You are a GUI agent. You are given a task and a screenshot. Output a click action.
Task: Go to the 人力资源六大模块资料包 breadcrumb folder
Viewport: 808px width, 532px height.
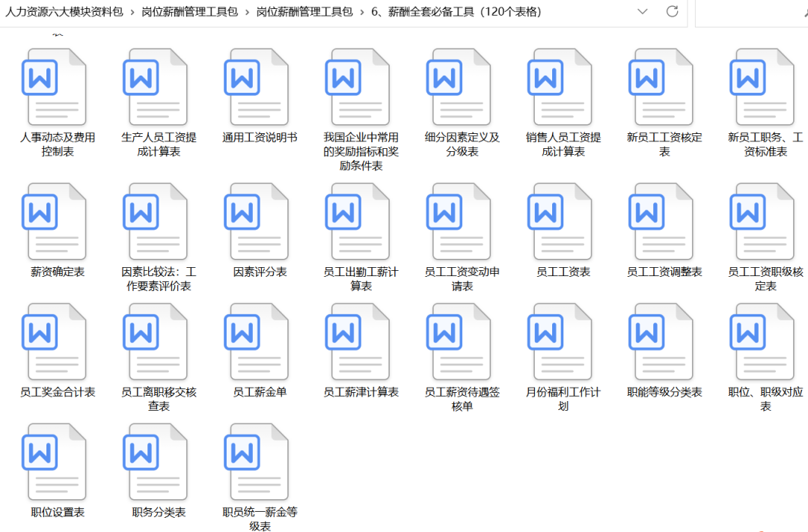click(x=64, y=12)
